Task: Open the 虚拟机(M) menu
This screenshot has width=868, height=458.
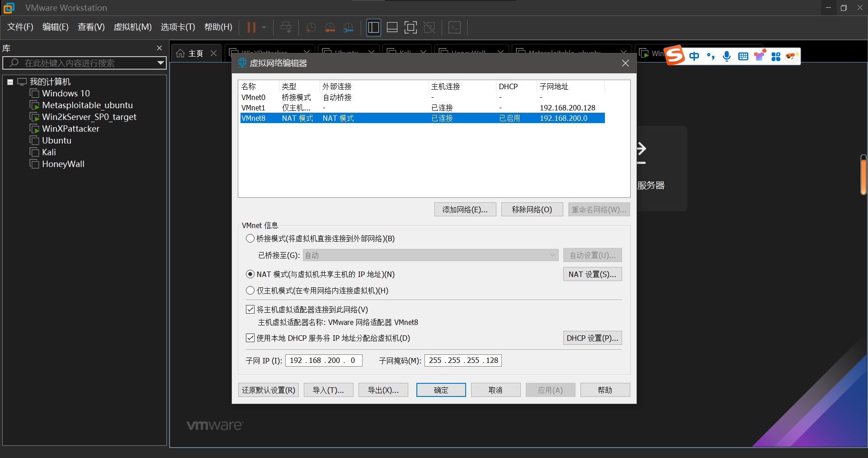Action: coord(132,27)
